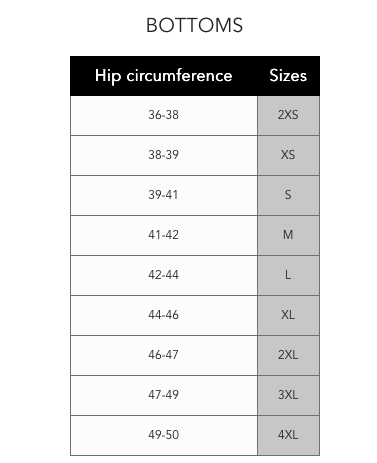Click the 41-42 hip measurement cell

[164, 236]
